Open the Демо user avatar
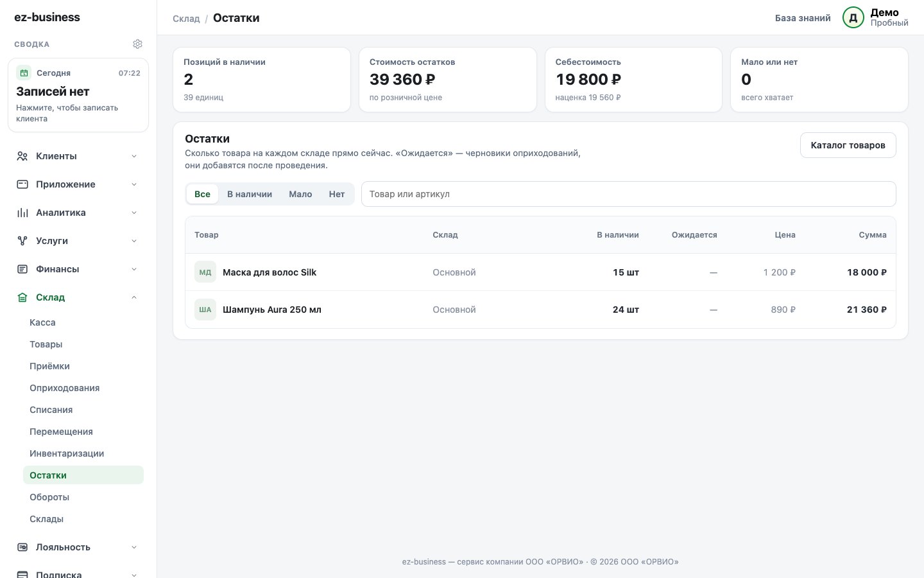Viewport: 924px width, 578px height. (x=853, y=18)
